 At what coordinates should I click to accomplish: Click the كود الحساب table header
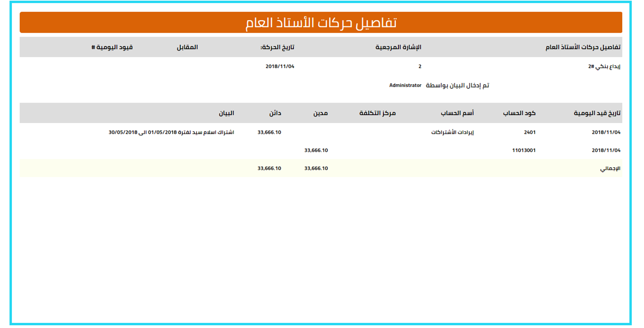(519, 113)
